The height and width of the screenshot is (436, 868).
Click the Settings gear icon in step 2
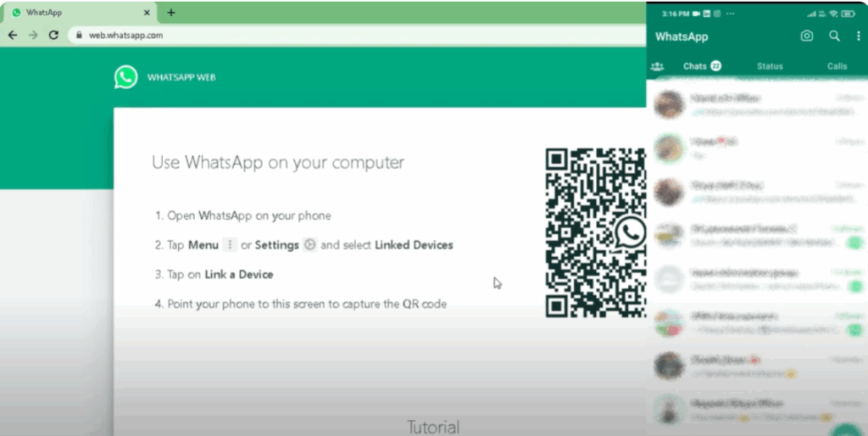point(310,244)
